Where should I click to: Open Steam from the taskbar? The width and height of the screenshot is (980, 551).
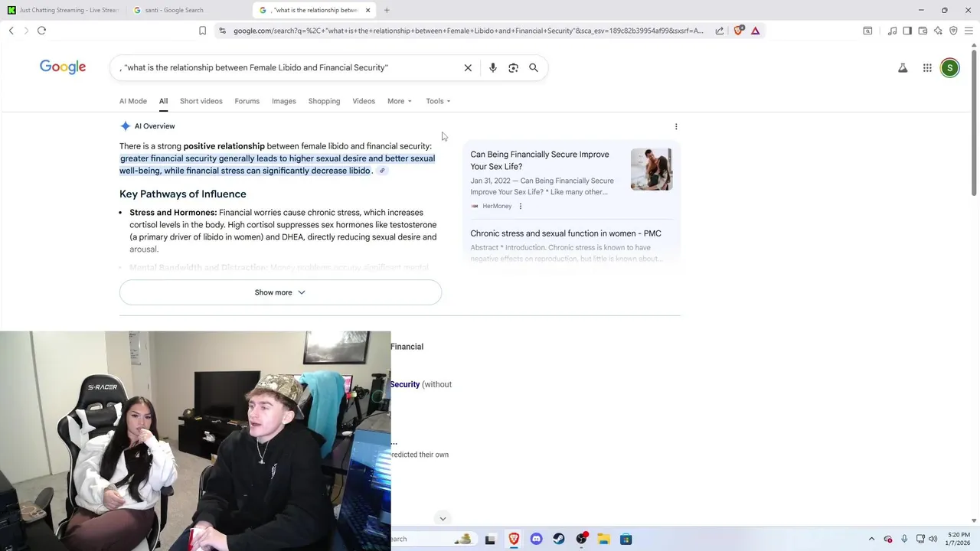559,539
